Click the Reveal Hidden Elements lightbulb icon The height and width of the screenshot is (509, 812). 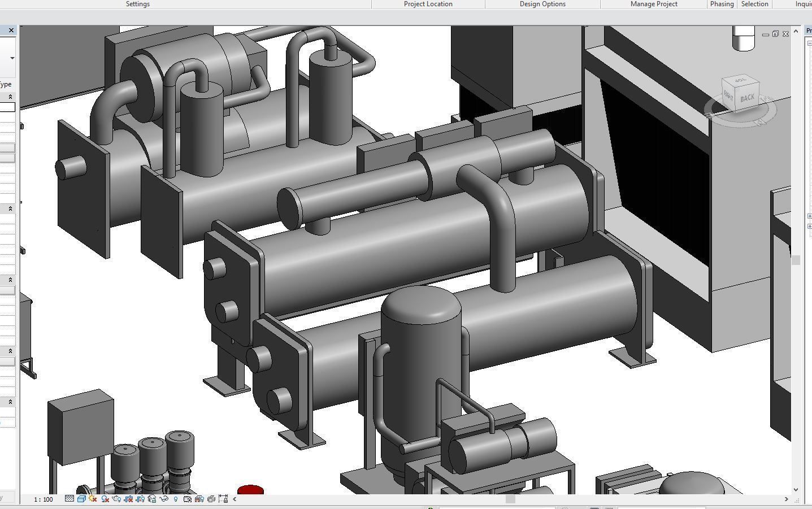[176, 499]
